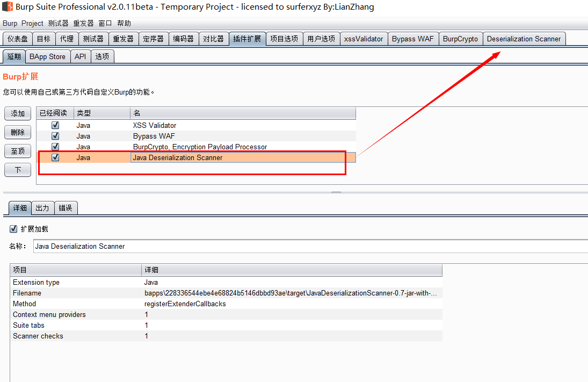
Task: Open the Bypass WAF tab
Action: [x=413, y=39]
